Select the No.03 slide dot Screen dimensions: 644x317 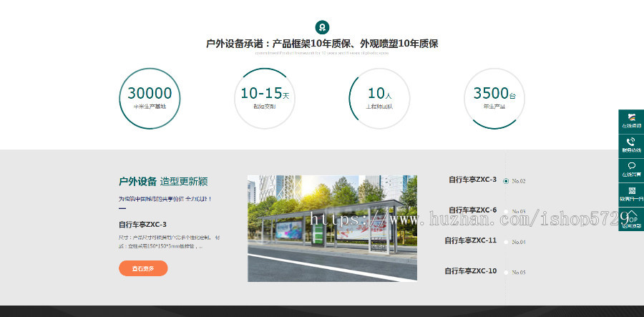click(506, 212)
